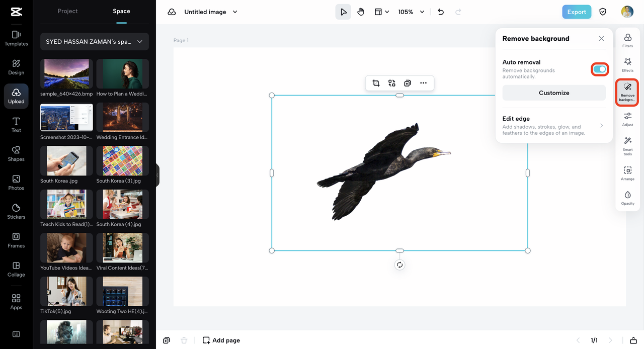Open the Collage panel
This screenshot has width=644, height=349.
pyautogui.click(x=16, y=269)
